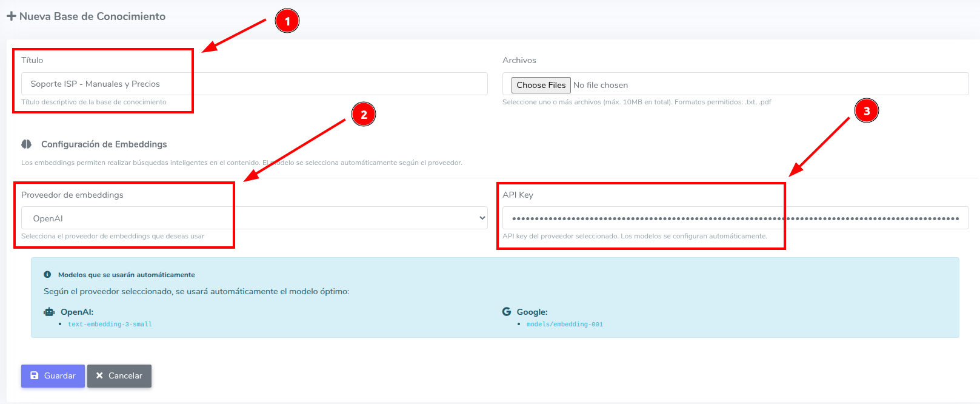
Task: Click into the masked API Key field
Action: 735,218
